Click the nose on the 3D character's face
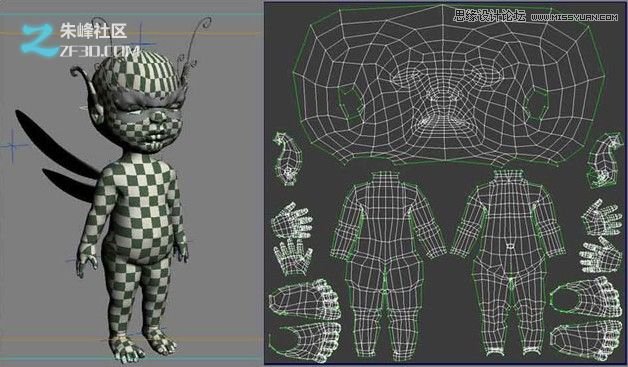628x367 pixels. click(x=159, y=117)
